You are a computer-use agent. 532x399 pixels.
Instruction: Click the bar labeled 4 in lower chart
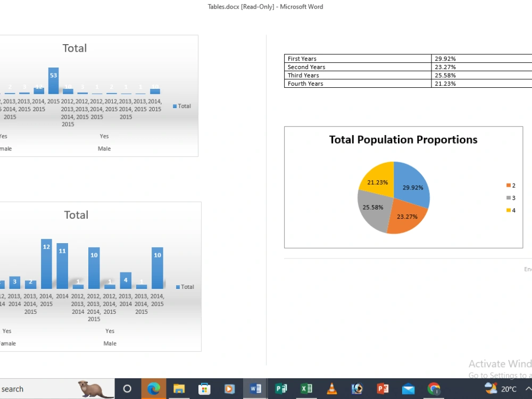click(x=126, y=280)
